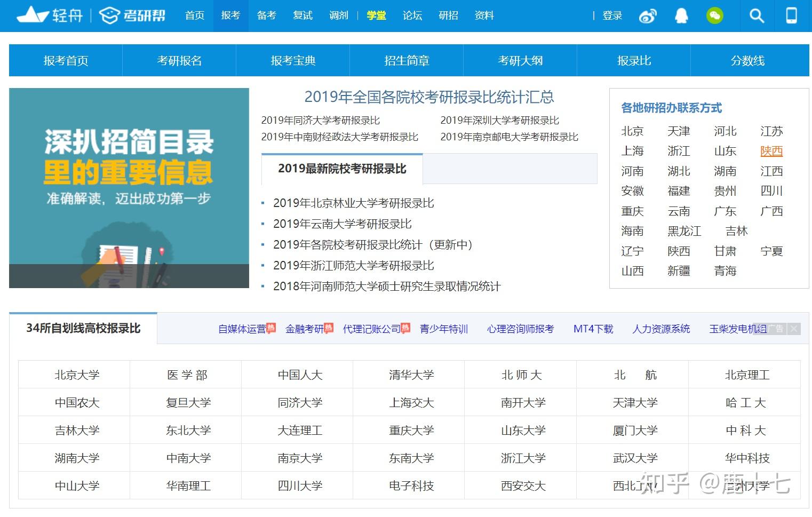Image resolution: width=812 pixels, height=517 pixels.
Task: Select 报考 in the top navigation
Action: tap(230, 15)
